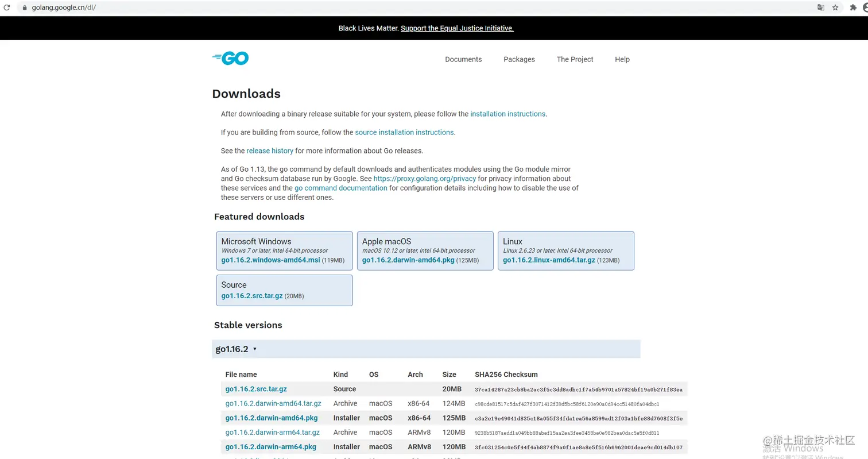Download go1.16.2.darwin-amd64.pkg in the Apple macOS box
Screen dimensions: 868x459
[408, 260]
